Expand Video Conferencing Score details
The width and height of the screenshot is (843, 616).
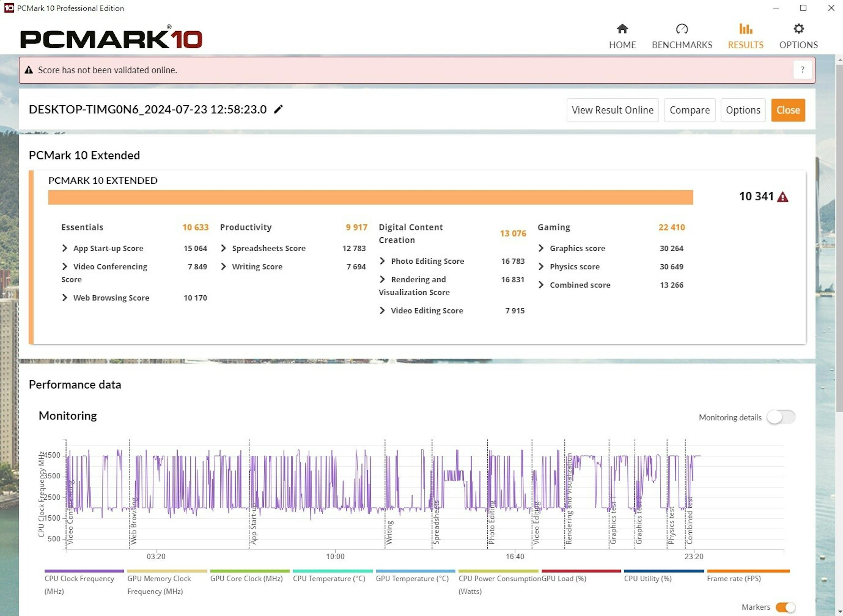pyautogui.click(x=65, y=266)
